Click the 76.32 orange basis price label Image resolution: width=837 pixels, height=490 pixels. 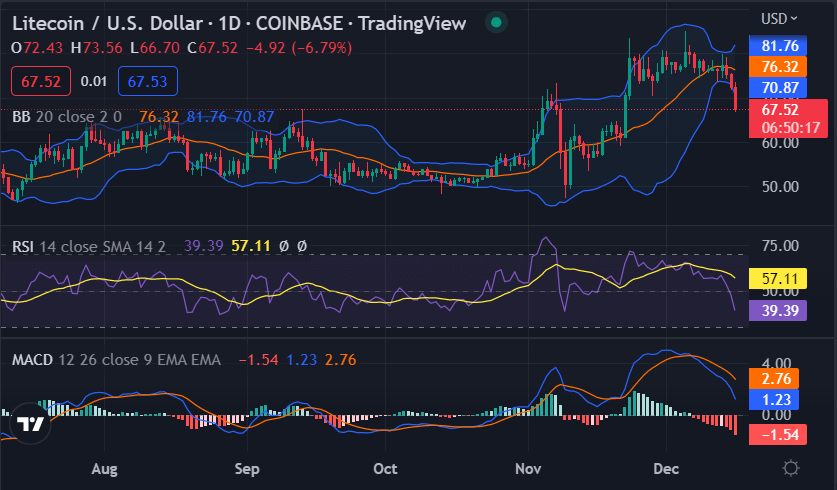[x=778, y=67]
